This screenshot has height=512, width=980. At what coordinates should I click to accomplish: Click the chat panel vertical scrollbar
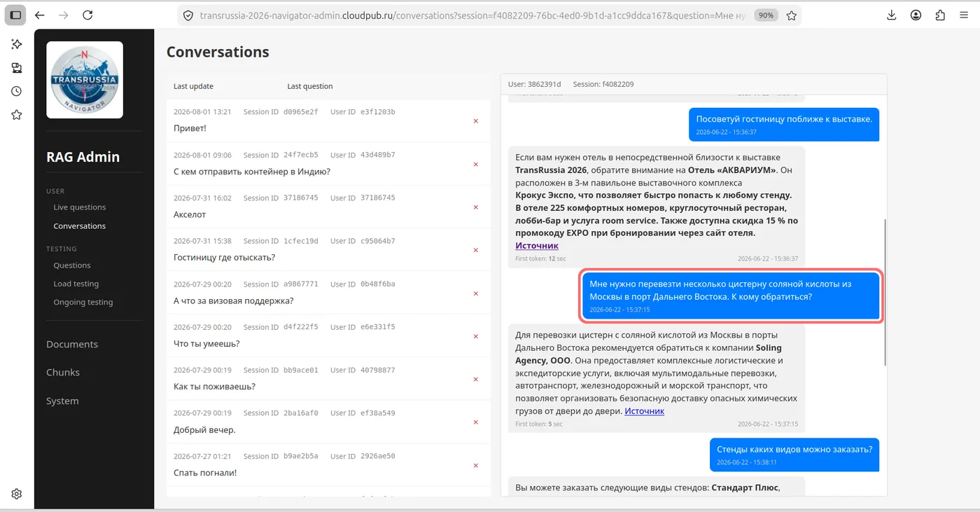pos(885,291)
